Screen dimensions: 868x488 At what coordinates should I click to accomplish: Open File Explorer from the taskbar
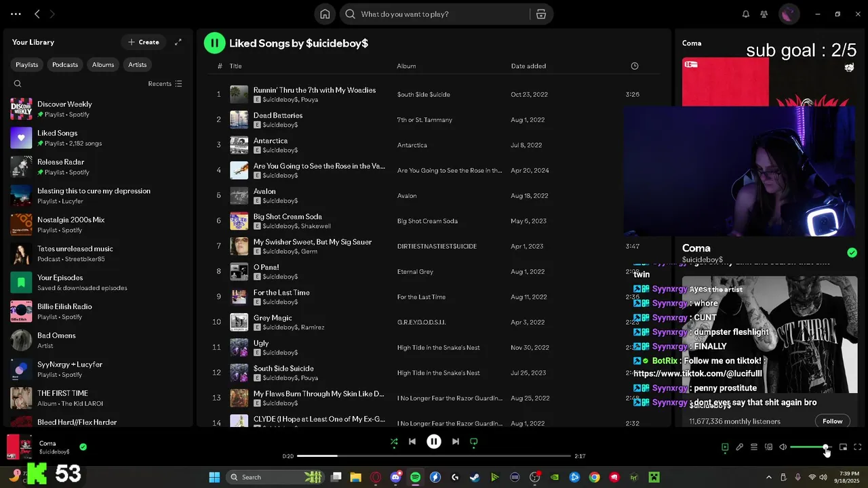coord(355,477)
